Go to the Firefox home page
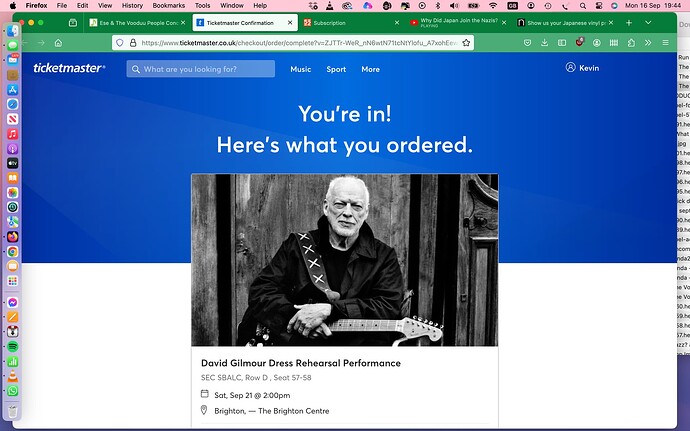Image resolution: width=690 pixels, height=431 pixels. pyautogui.click(x=58, y=43)
